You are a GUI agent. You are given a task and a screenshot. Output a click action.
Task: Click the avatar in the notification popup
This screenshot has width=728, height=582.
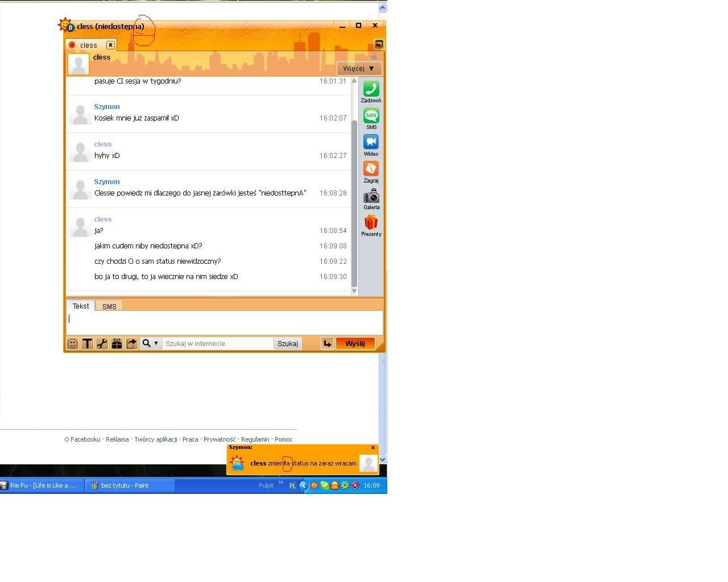(369, 463)
